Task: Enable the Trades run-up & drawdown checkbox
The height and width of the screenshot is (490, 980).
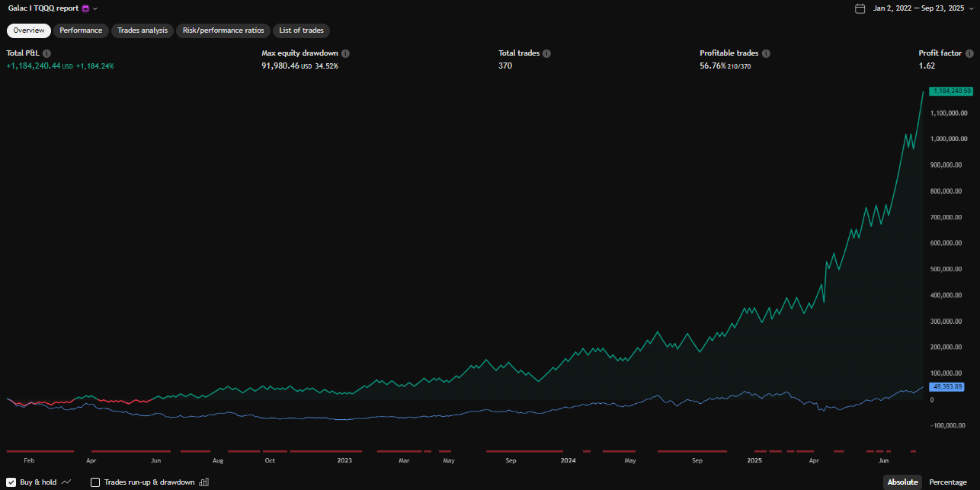Action: pos(95,482)
